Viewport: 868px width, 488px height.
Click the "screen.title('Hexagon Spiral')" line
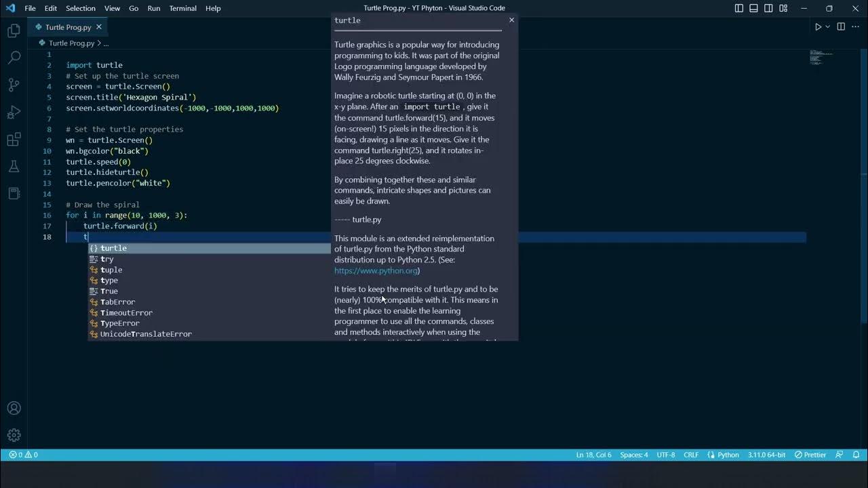pos(131,97)
